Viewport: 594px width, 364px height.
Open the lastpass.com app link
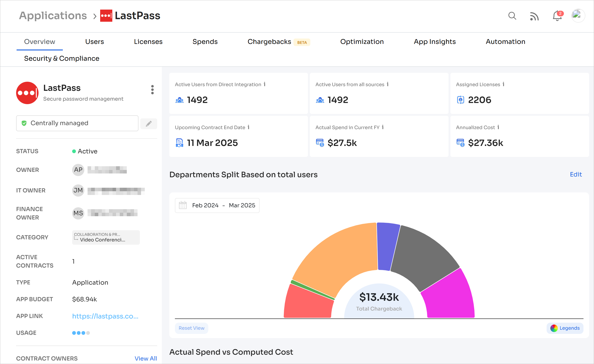[105, 316]
